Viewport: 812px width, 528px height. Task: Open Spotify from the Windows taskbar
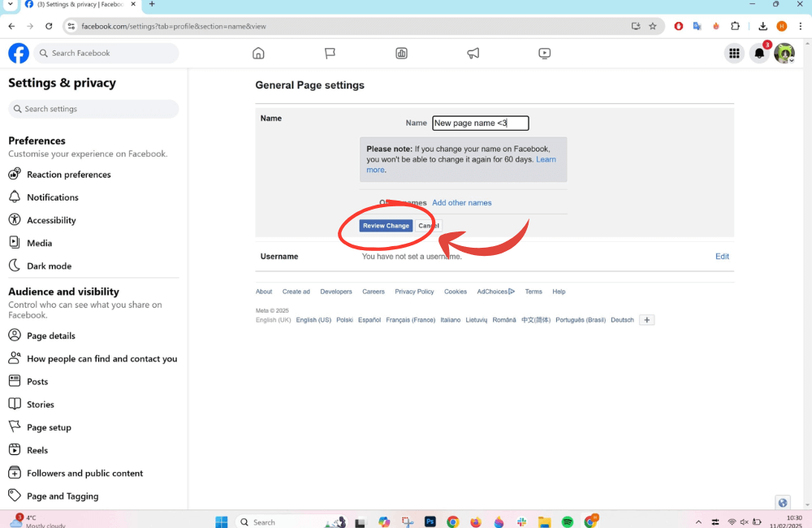(568, 522)
